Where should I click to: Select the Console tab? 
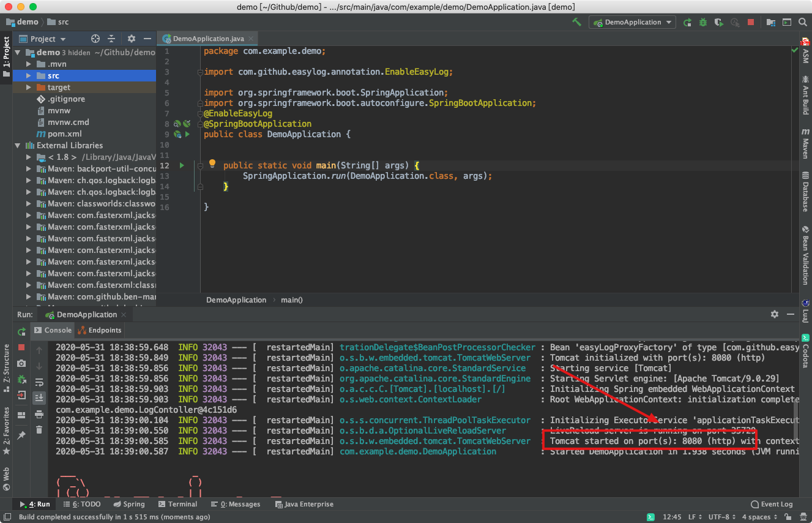pyautogui.click(x=53, y=330)
